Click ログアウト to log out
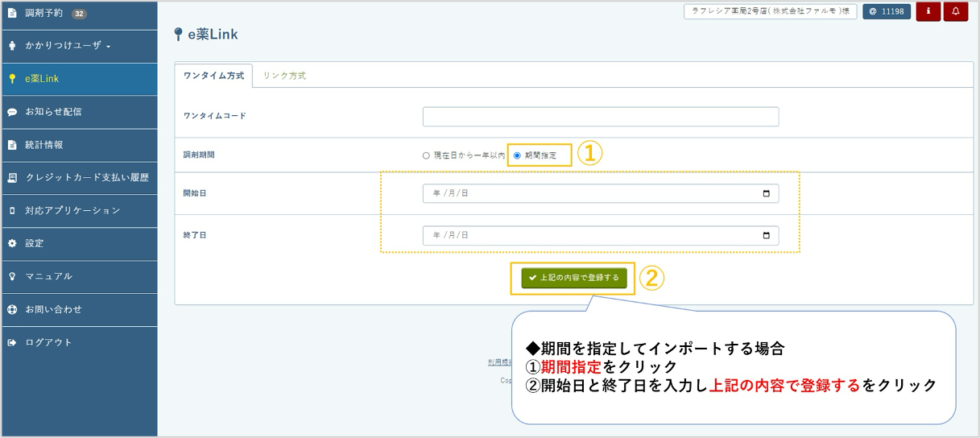 tap(48, 342)
